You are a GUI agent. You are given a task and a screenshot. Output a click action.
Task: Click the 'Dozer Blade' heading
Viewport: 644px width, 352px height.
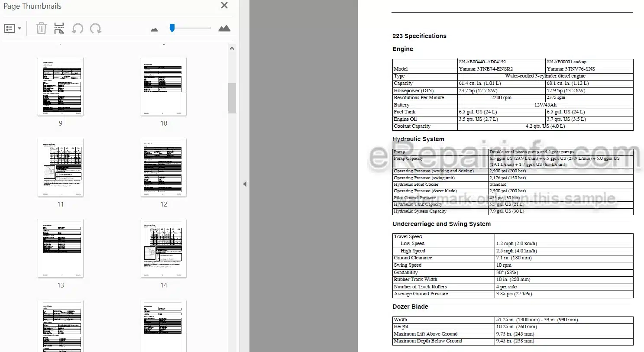(410, 307)
